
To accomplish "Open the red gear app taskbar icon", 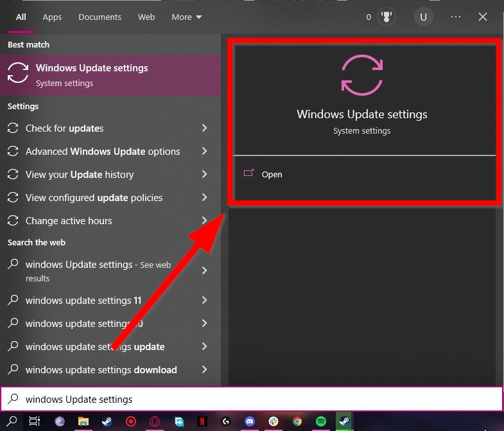I will pos(131,421).
